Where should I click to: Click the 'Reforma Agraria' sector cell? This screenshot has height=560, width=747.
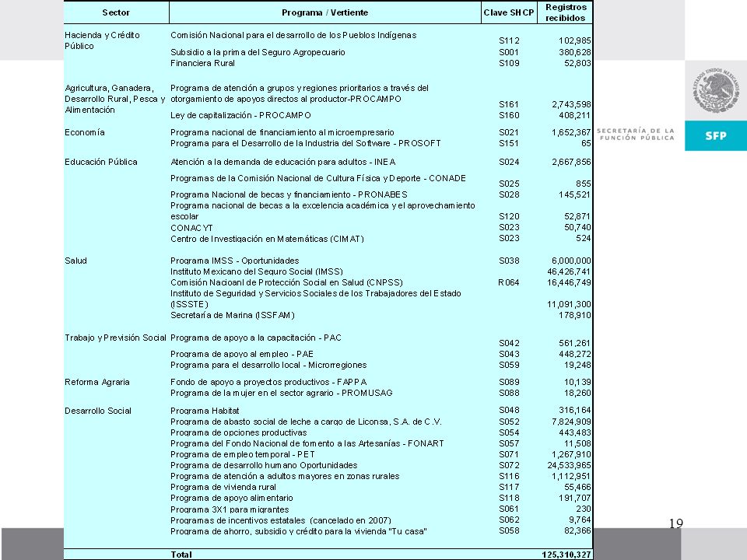pyautogui.click(x=97, y=382)
